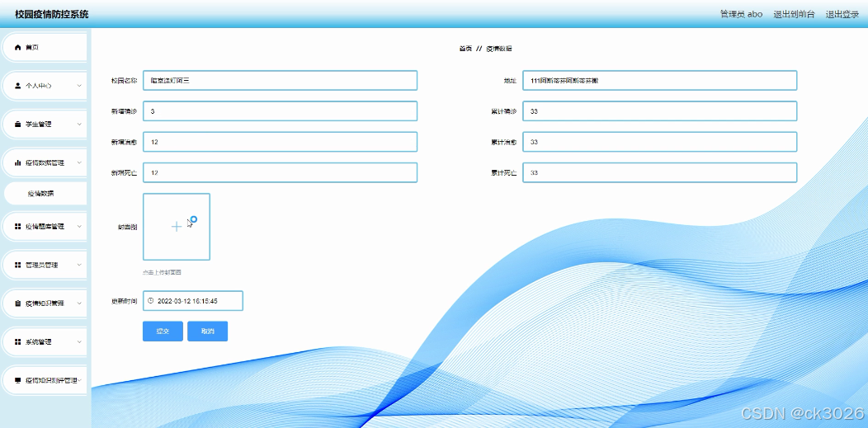Screen dimensions: 868x428
Task: Click the monitor icon for 疫情知识测评管理
Action: 17,380
